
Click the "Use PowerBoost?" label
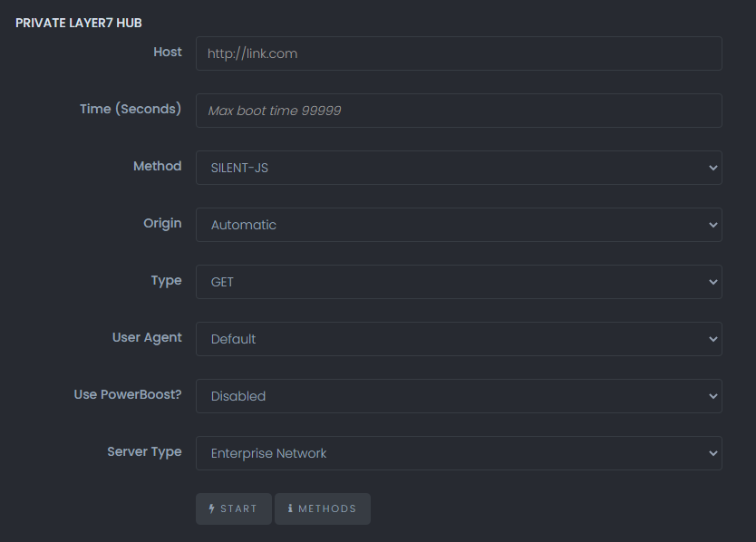127,394
